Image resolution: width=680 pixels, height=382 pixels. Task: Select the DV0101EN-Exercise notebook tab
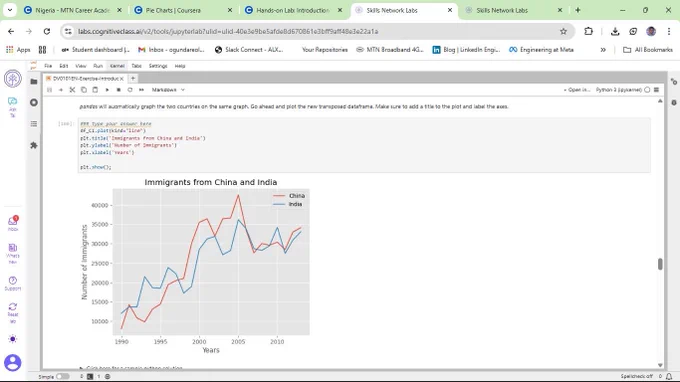85,78
